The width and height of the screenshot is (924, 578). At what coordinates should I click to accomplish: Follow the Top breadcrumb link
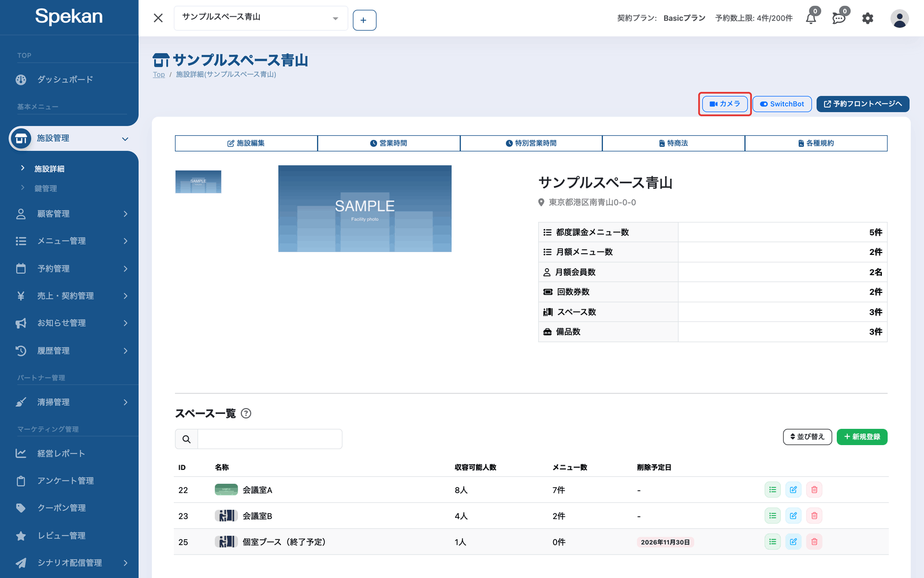pyautogui.click(x=159, y=75)
